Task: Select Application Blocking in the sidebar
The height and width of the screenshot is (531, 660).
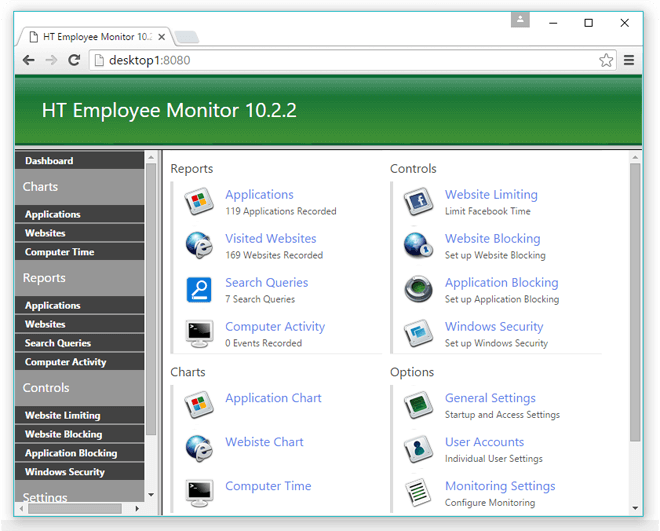Action: click(80, 453)
